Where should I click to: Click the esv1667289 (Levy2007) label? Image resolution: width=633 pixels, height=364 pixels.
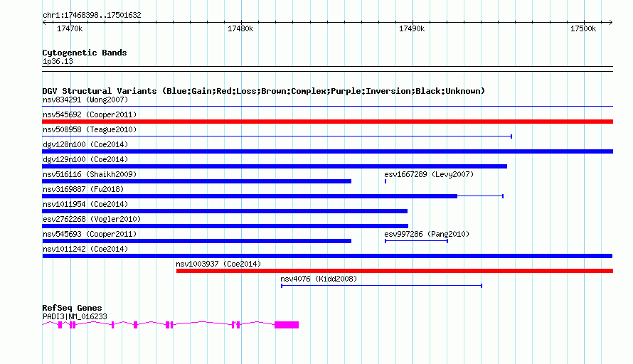coord(429,174)
